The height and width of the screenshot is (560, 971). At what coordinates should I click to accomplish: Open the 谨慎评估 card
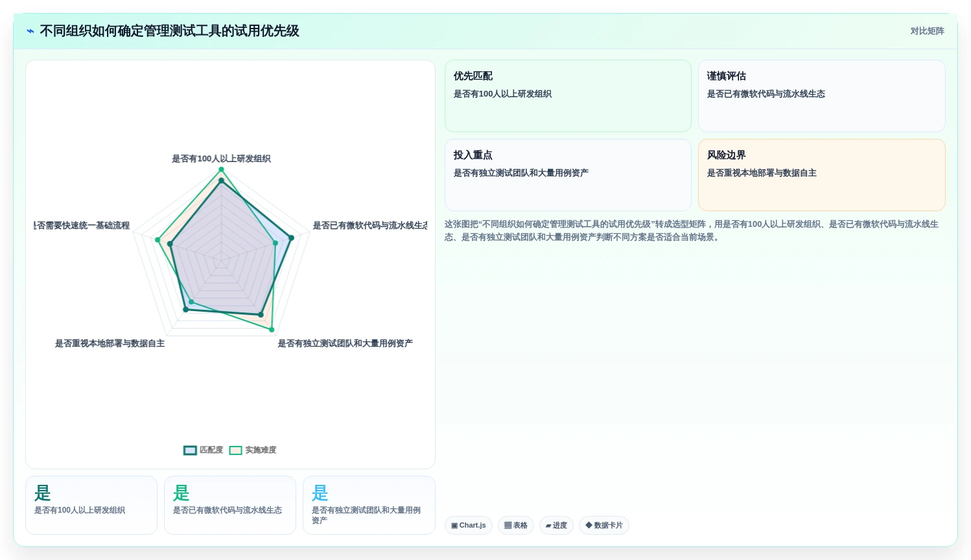[x=822, y=96]
